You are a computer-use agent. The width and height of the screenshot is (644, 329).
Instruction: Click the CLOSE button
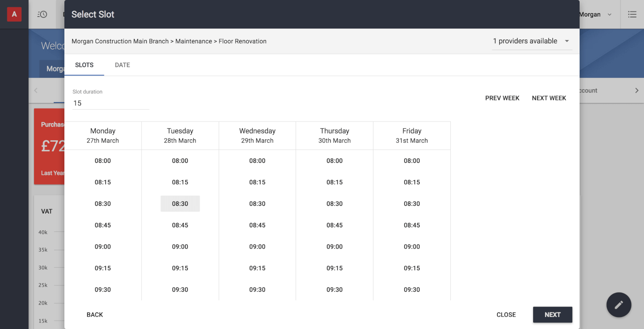click(x=506, y=315)
